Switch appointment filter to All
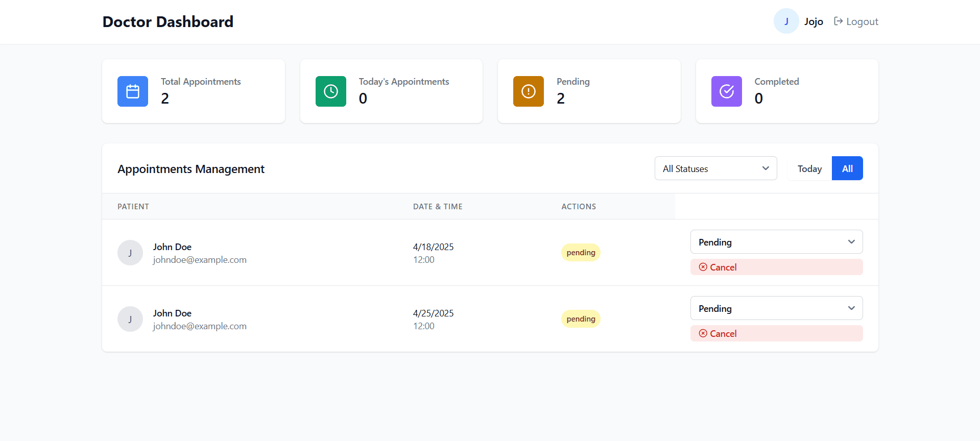The width and height of the screenshot is (980, 441). point(847,168)
